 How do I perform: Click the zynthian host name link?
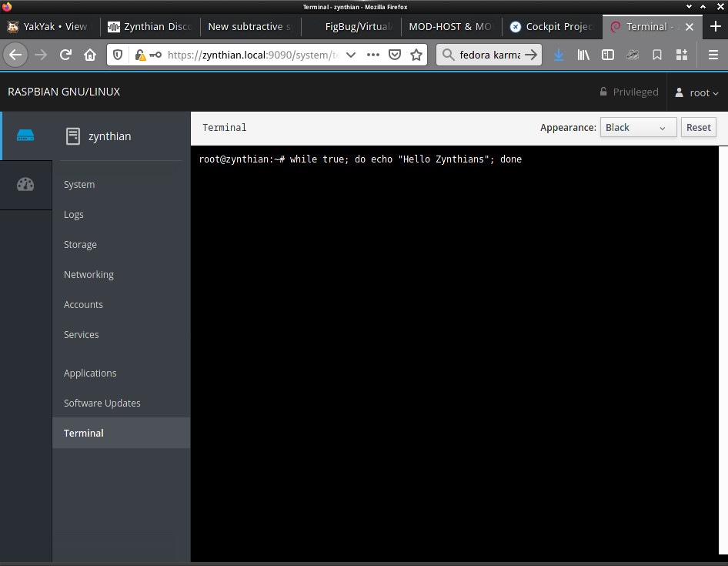pos(109,136)
